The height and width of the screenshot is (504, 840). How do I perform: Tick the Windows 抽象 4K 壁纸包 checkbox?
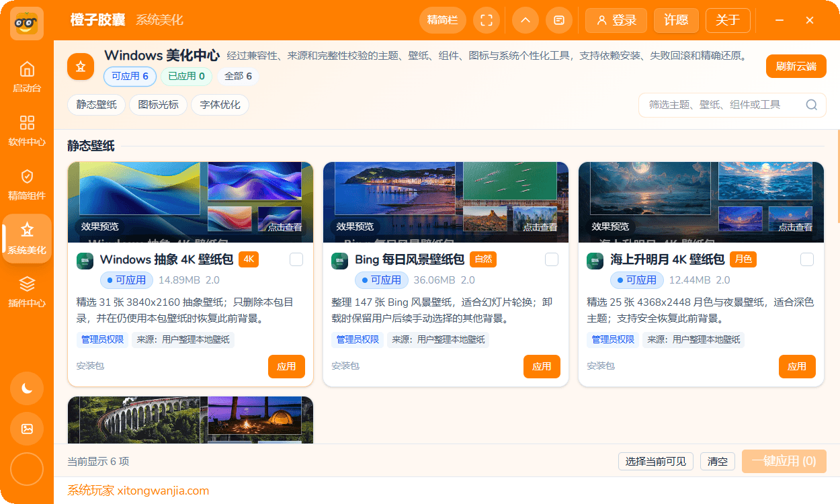pos(296,259)
